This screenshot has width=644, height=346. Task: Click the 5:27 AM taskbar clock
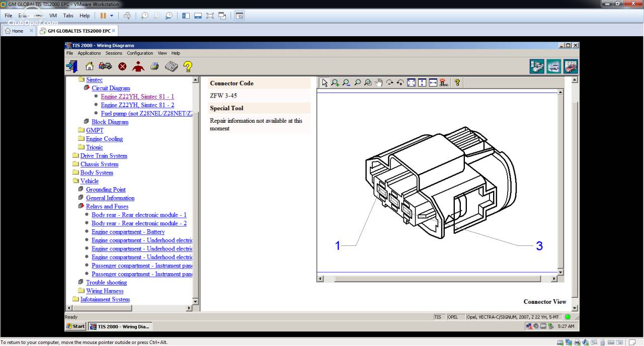pos(566,326)
